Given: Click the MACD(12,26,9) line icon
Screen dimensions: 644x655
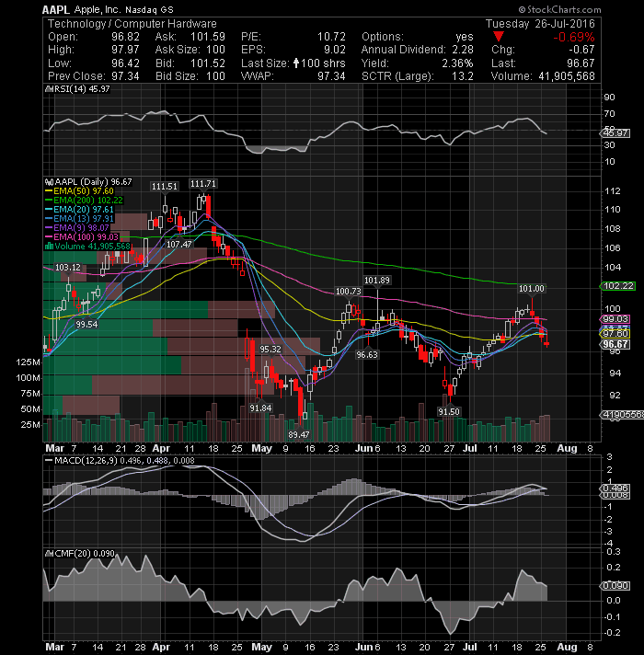Looking at the screenshot, I should [50, 460].
